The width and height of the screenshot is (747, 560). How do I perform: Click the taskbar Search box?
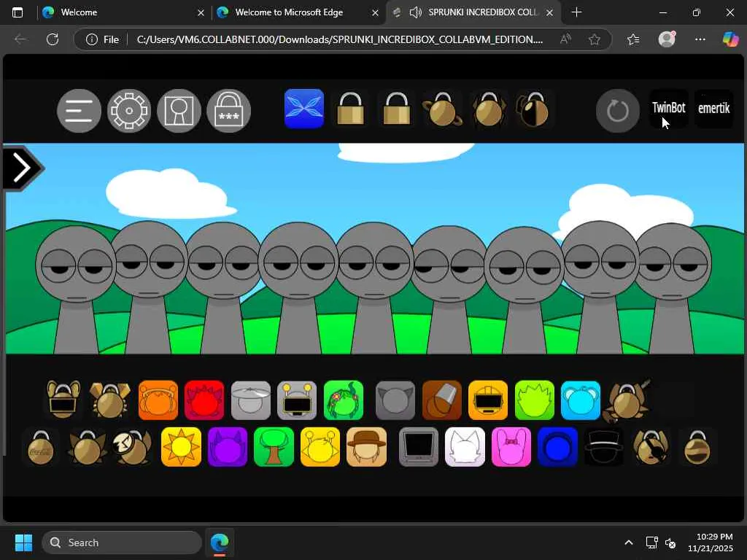pyautogui.click(x=122, y=542)
